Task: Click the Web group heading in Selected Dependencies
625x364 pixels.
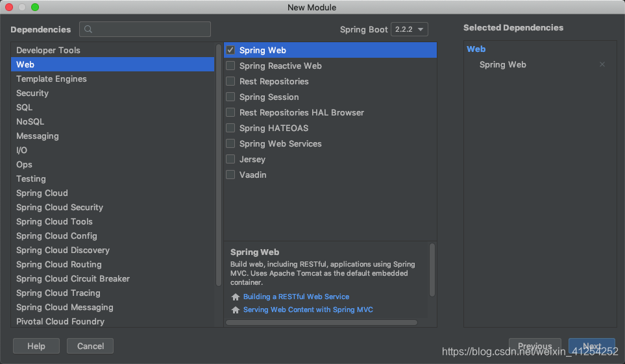Action: click(x=476, y=49)
